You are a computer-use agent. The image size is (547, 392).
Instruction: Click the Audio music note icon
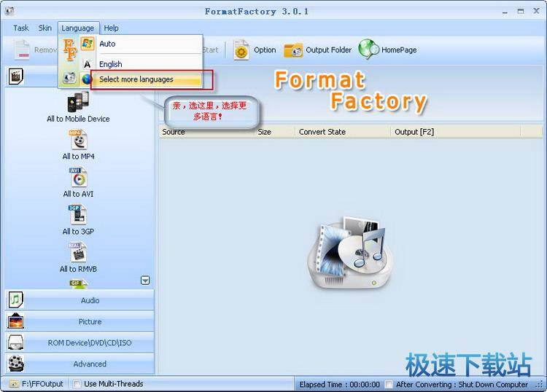[x=15, y=299]
